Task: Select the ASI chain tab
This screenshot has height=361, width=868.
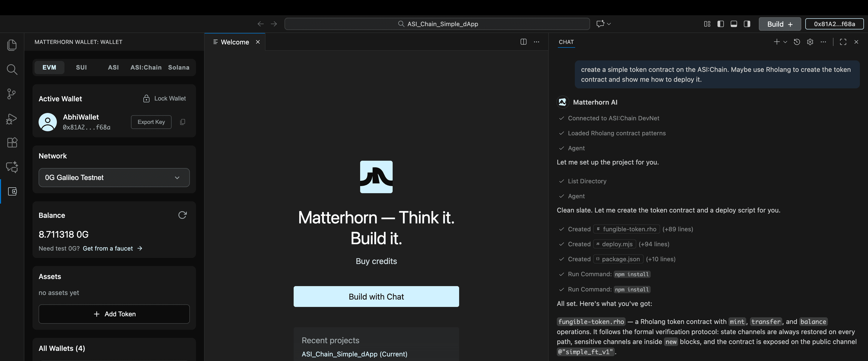Action: [113, 68]
